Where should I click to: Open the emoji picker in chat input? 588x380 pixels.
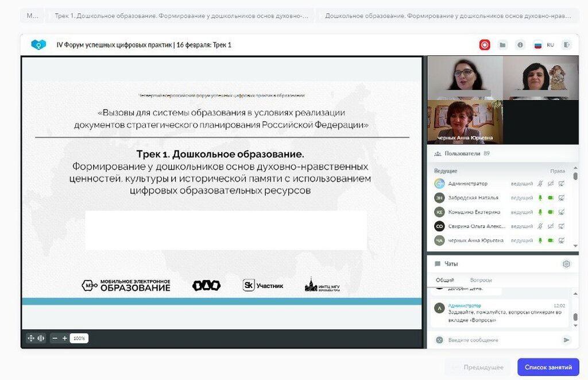(439, 340)
